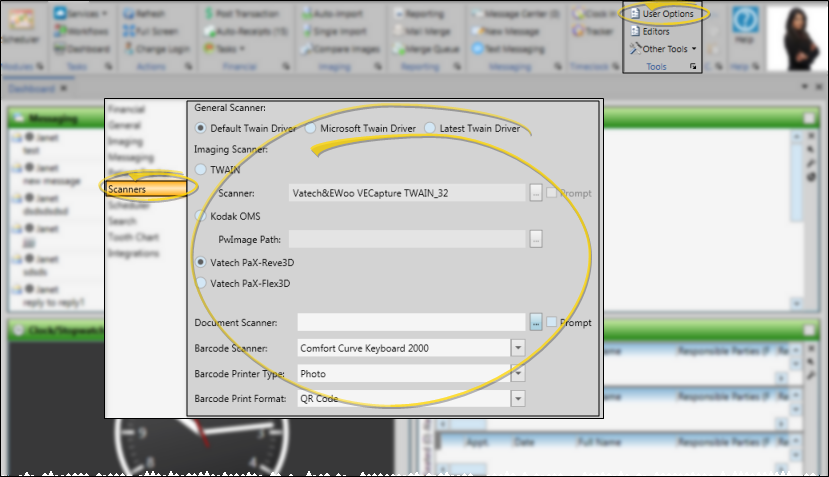
Task: Click Change Login in the ribbon
Action: click(x=156, y=49)
